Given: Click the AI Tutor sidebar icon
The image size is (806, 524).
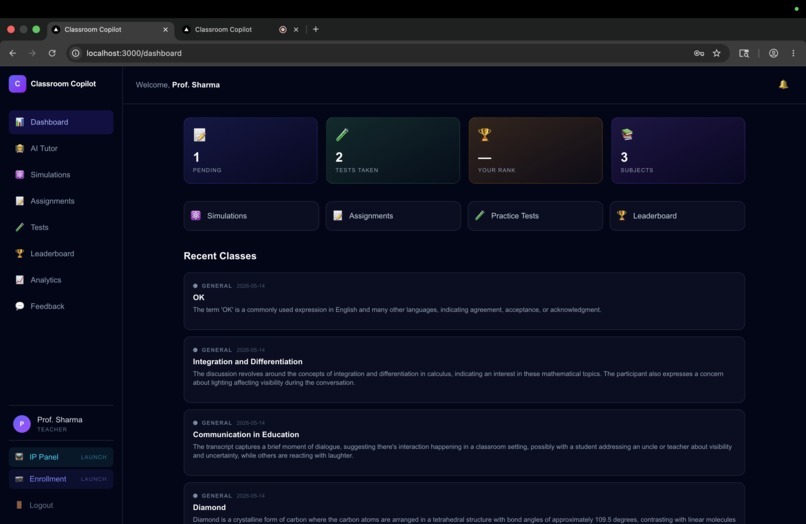Looking at the screenshot, I should [x=20, y=148].
